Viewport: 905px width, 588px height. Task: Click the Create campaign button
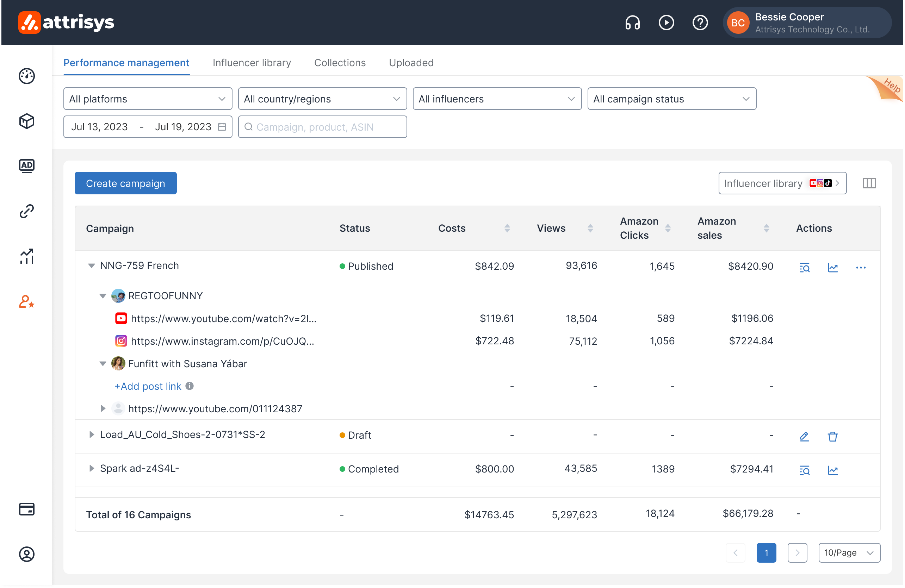coord(125,183)
